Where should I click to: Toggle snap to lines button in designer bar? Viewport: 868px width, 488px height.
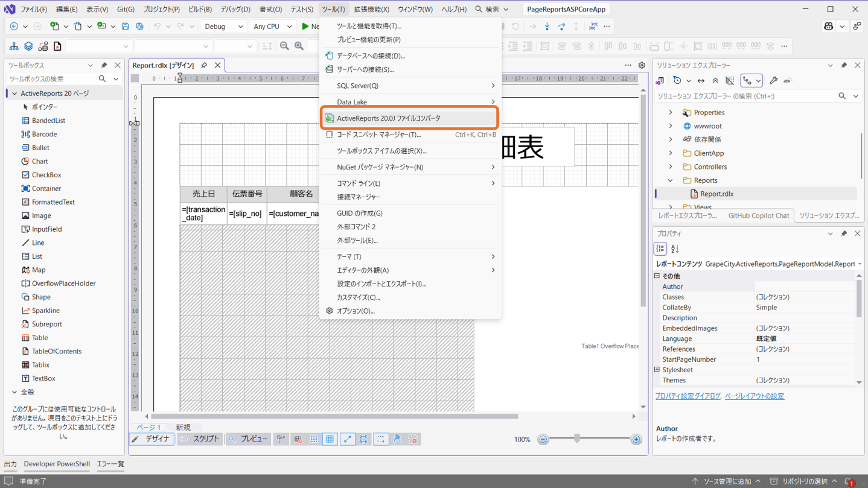[348, 440]
